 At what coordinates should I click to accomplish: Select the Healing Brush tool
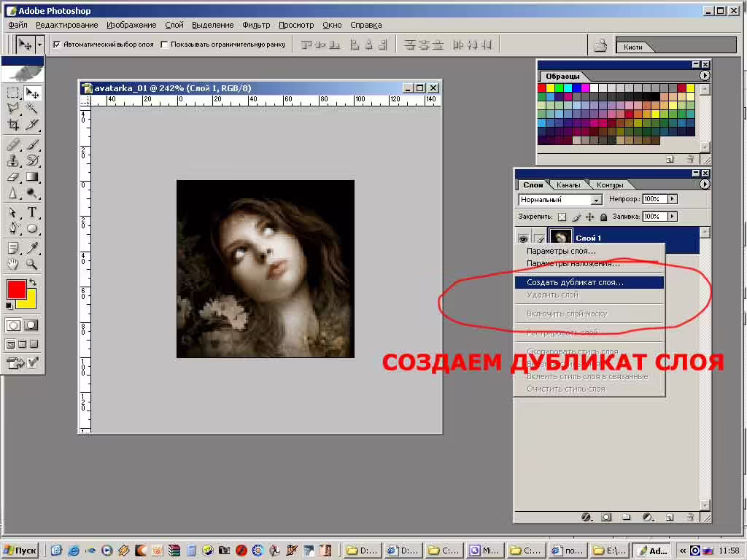(13, 144)
